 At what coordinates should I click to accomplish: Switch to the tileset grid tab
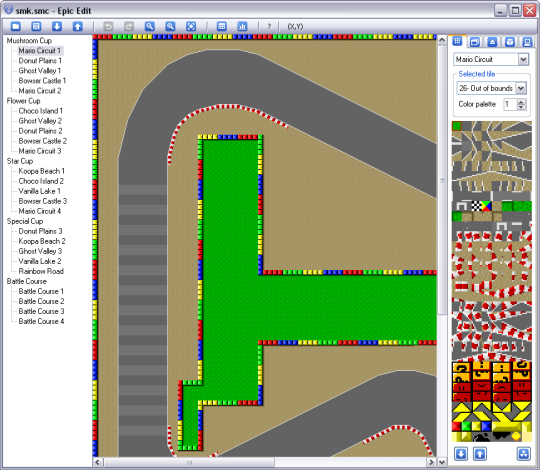click(x=457, y=41)
